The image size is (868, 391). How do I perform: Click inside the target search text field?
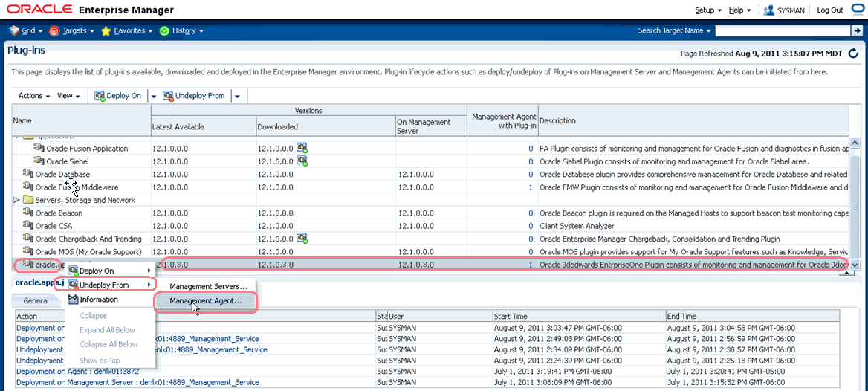(x=781, y=30)
